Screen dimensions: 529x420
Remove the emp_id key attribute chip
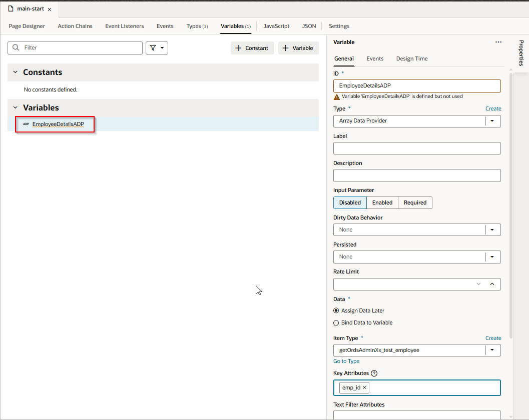pos(365,387)
